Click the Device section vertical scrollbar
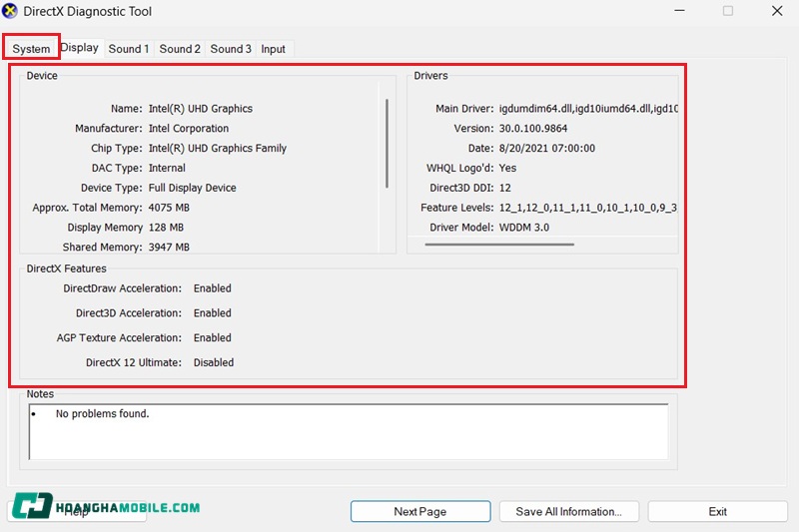The height and width of the screenshot is (532, 799). point(387,143)
